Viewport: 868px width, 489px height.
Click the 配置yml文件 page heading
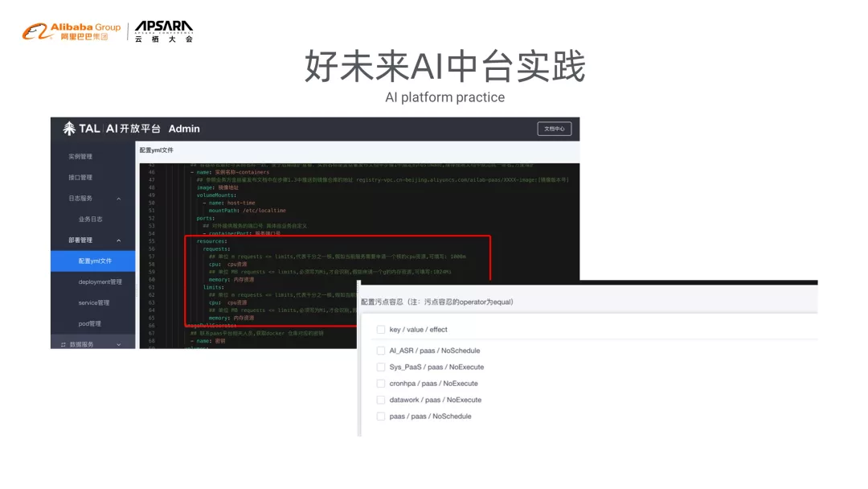pyautogui.click(x=156, y=150)
